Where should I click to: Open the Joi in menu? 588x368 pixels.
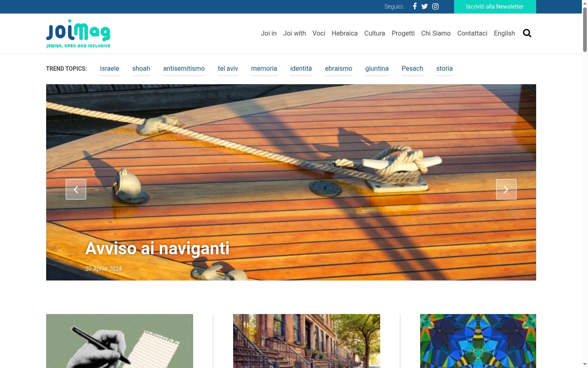(x=269, y=34)
